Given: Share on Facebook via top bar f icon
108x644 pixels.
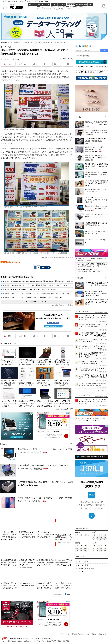Looking at the screenshot, I should click(47, 64).
